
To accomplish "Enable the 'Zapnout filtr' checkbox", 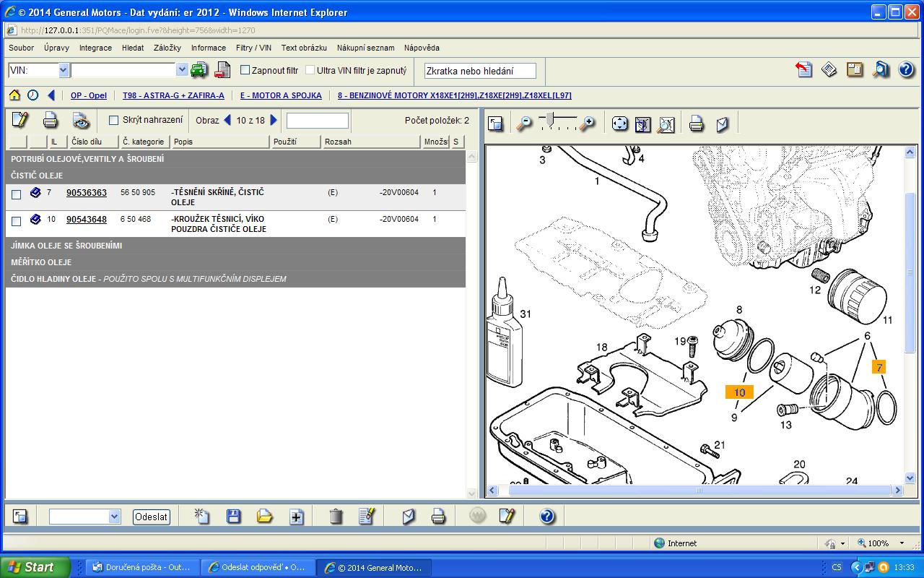I will pyautogui.click(x=245, y=70).
